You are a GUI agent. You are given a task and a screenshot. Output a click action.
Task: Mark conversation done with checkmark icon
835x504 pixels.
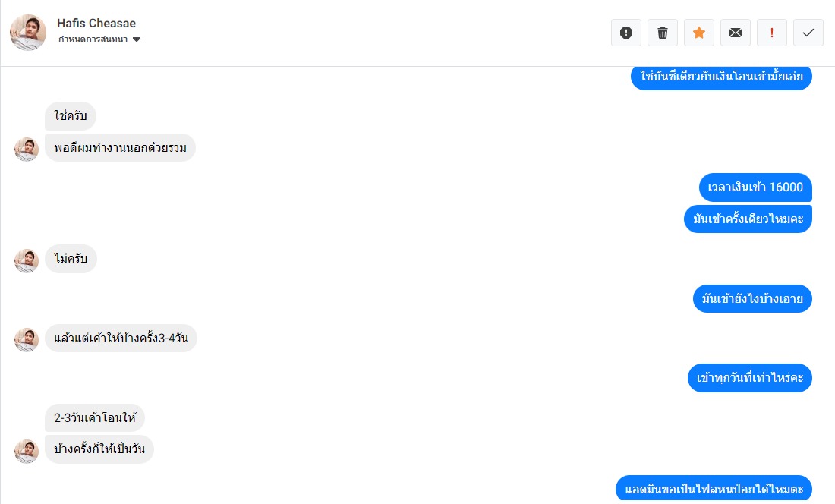(808, 33)
